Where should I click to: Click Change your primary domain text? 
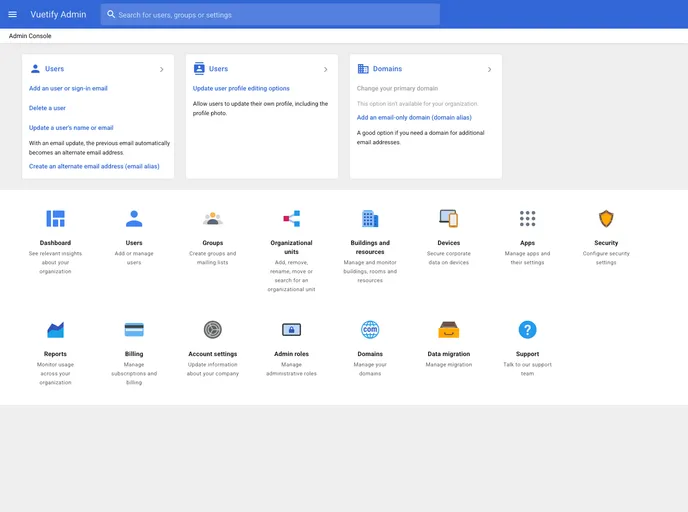(x=398, y=88)
